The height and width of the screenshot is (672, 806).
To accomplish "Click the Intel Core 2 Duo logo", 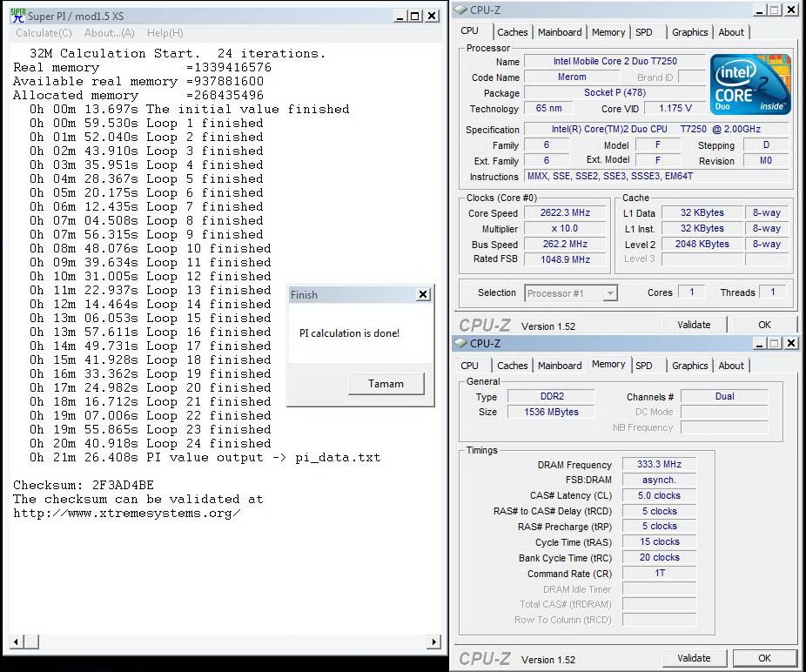I will [750, 84].
